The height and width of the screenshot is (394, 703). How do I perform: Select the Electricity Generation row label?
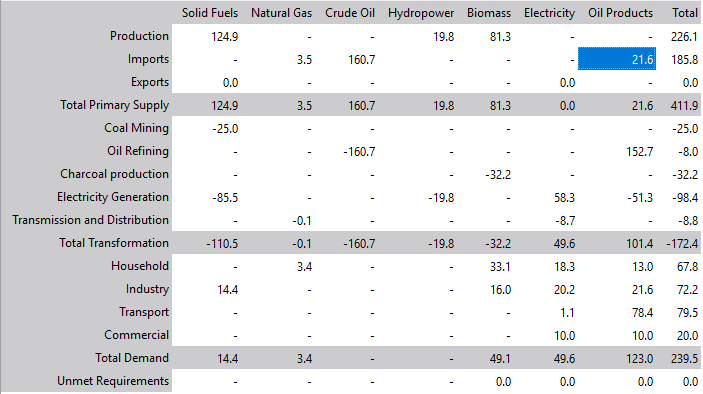click(113, 197)
